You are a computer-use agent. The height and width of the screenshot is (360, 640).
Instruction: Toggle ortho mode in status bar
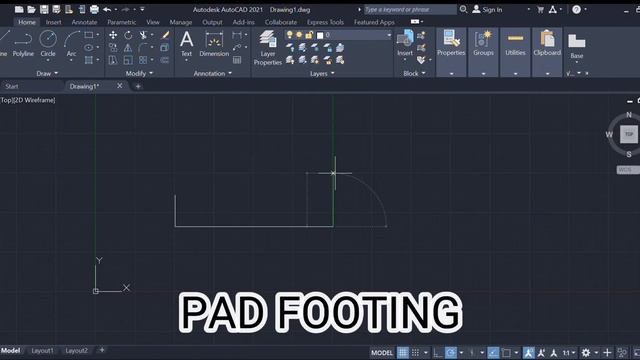tap(438, 353)
